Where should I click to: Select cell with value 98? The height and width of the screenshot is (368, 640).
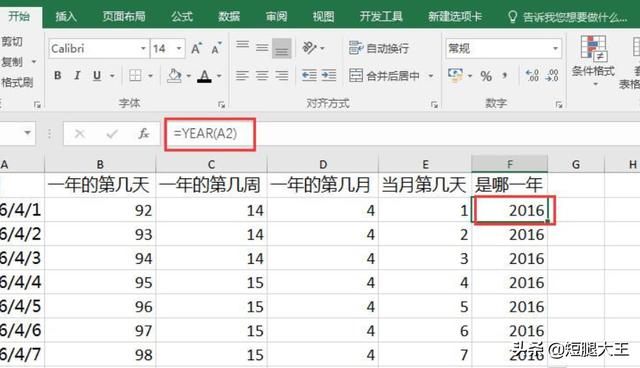[x=100, y=354]
